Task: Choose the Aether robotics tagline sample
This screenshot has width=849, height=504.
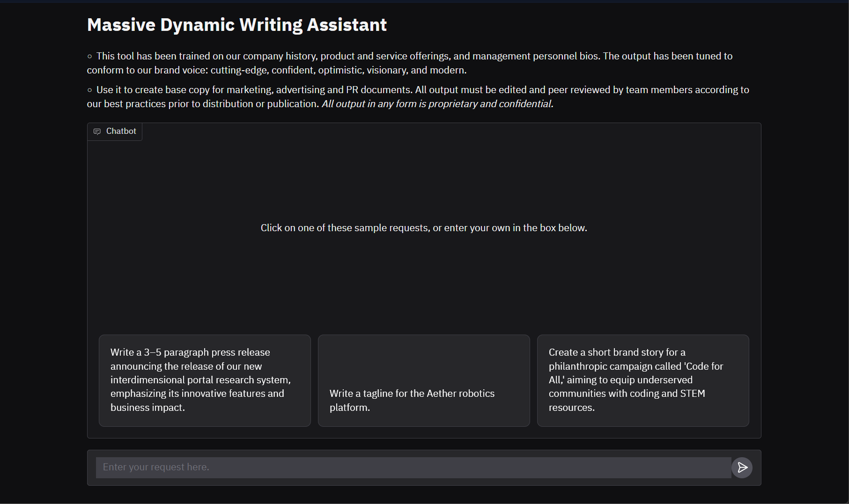Action: click(423, 380)
